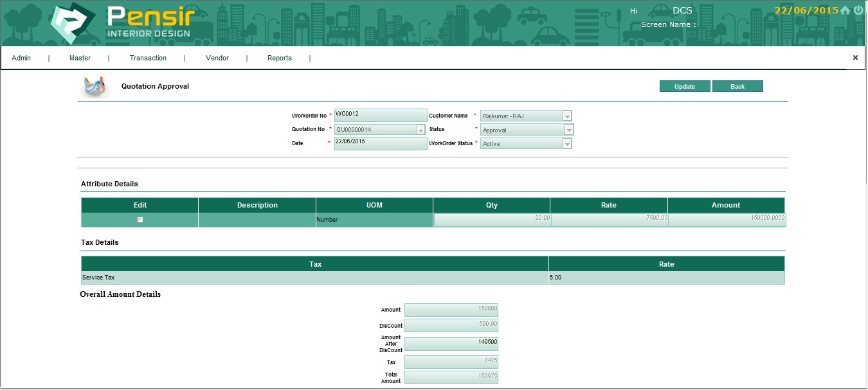868x390 pixels.
Task: Open the Reports menu
Action: [x=279, y=58]
